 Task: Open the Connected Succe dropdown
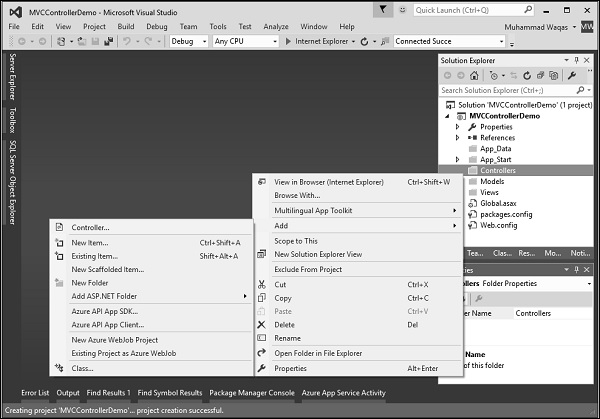pyautogui.click(x=449, y=41)
